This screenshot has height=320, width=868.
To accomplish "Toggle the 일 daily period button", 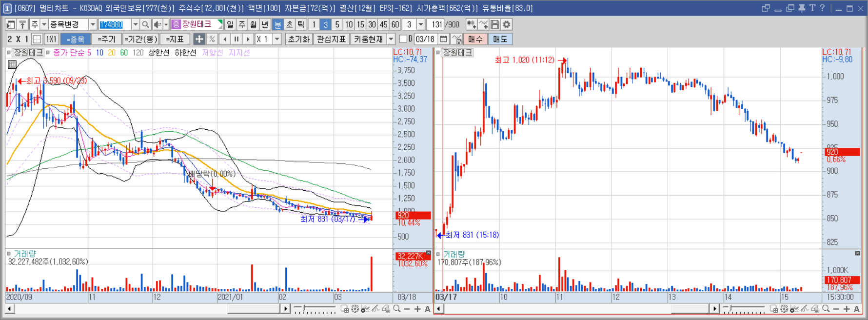I will point(230,24).
